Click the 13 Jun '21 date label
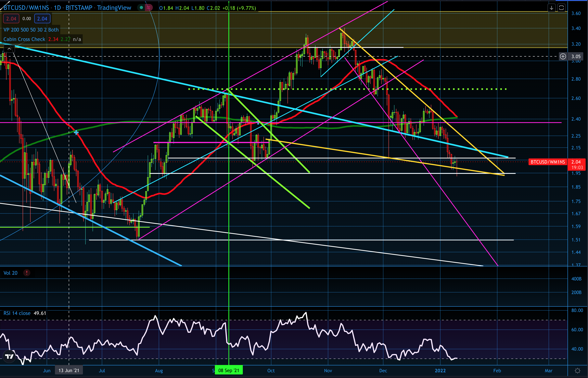Screen dimensions: 588x378 (x=69, y=370)
